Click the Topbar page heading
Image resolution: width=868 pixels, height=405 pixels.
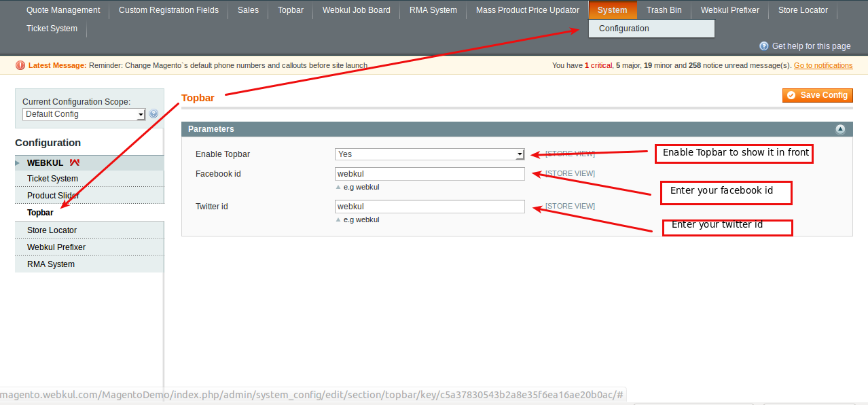[198, 98]
